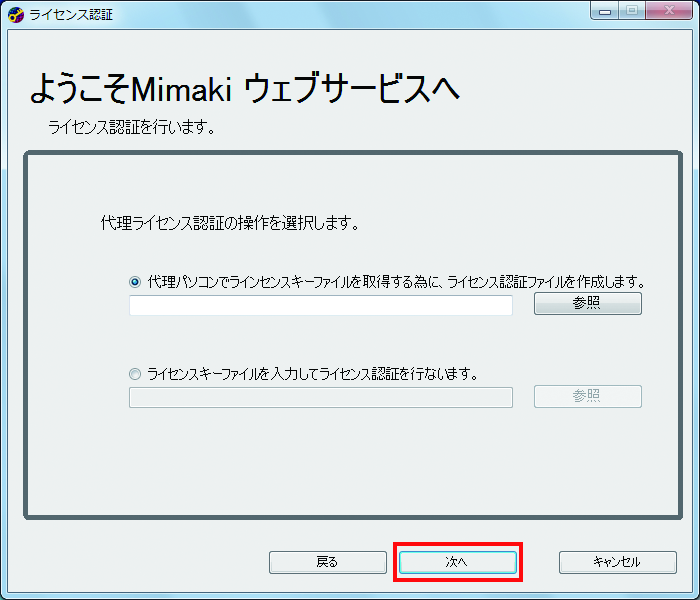700x600 pixels.
Task: Click the text 代理ライセンス認証の操作を選択します。
Action: coord(230,223)
